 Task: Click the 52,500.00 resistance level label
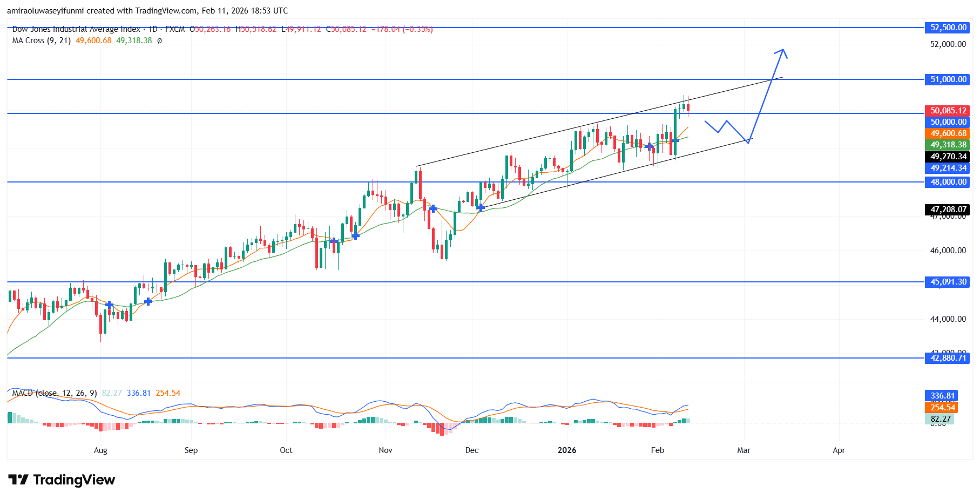pyautogui.click(x=947, y=28)
